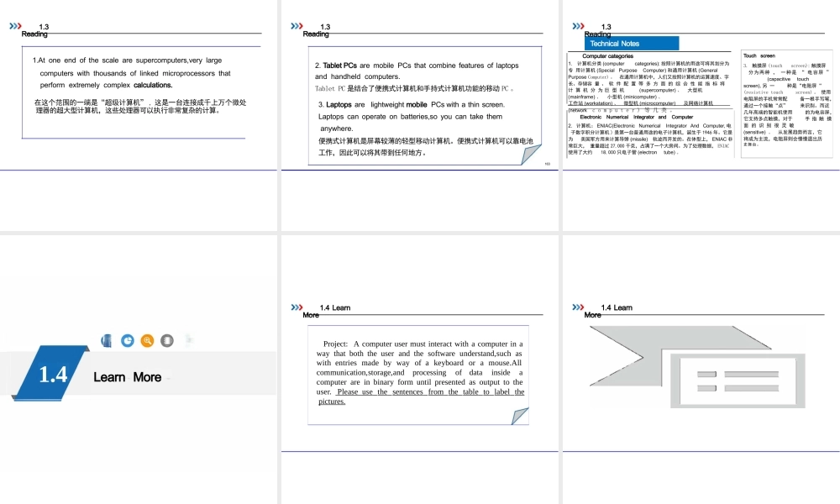Click the "2. Tablet PCs are mobile PCs" sentence
840x504 pixels.
417,71
